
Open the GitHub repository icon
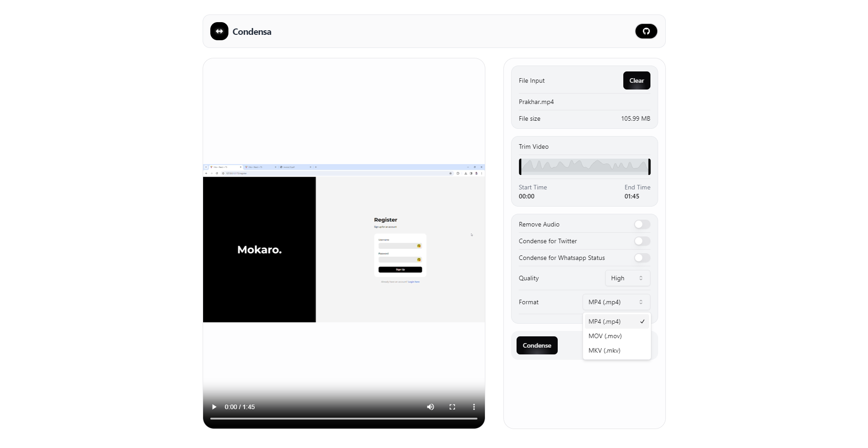[x=646, y=31]
